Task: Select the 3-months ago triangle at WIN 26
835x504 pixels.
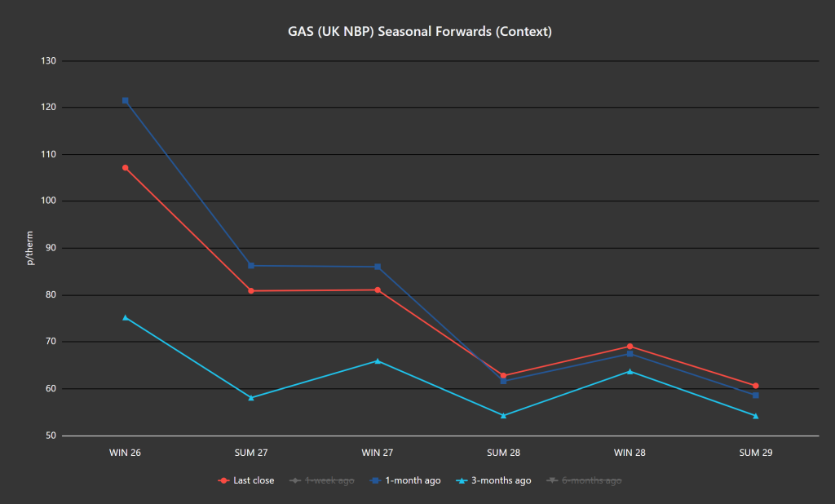Action: point(125,317)
